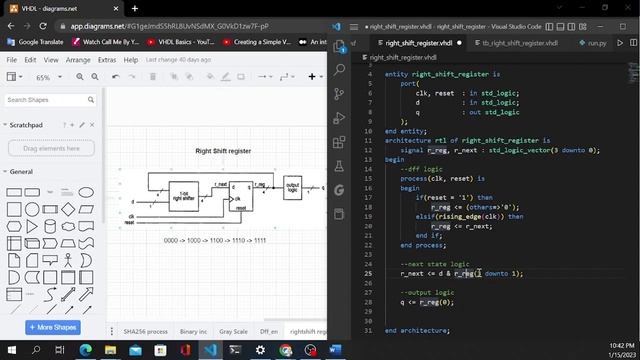640x360 pixels.
Task: Select the ellipse shape in General
Action: click(86, 192)
